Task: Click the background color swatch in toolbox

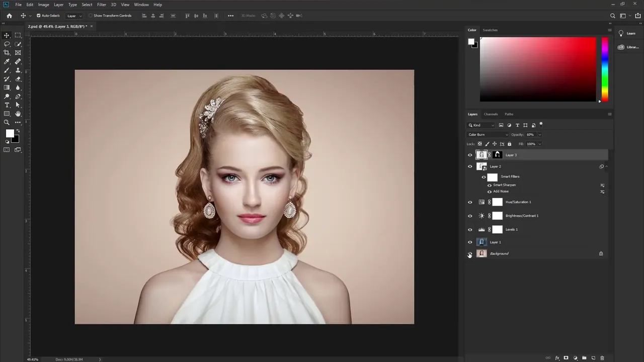Action: click(16, 139)
